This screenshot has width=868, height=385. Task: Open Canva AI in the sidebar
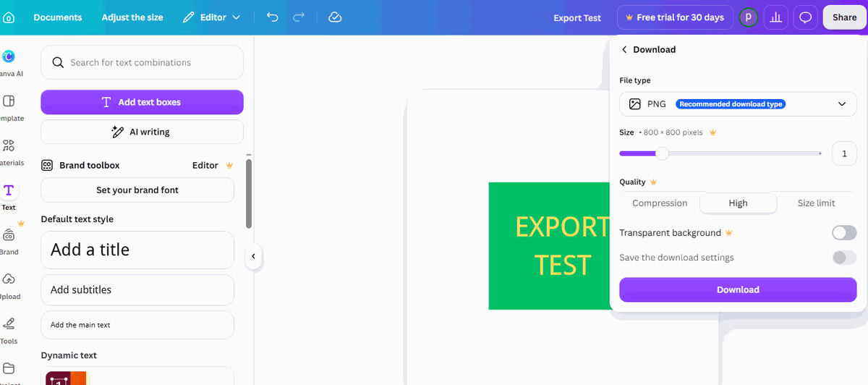click(x=9, y=63)
